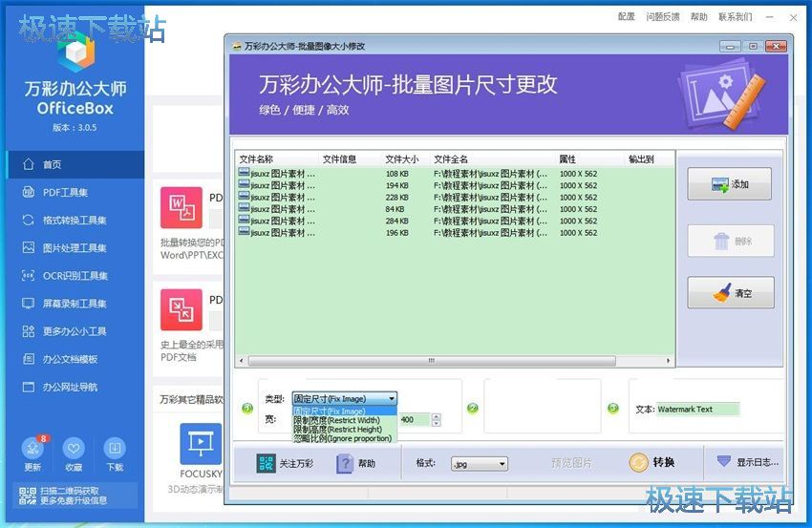Screen dimensions: 812x528
Task: Open 更多办公小工具 in the sidebar
Action: [75, 331]
